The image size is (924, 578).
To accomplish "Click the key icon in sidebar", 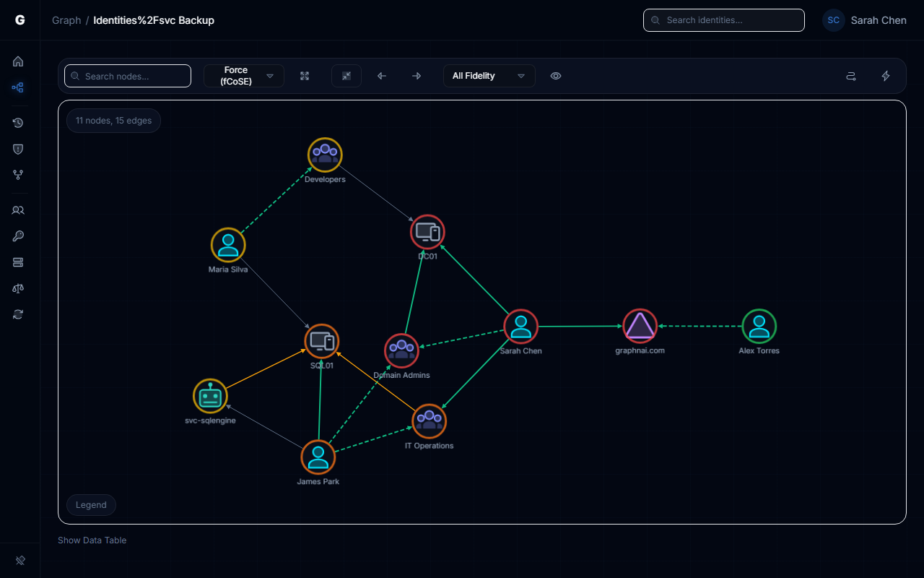I will [x=18, y=236].
